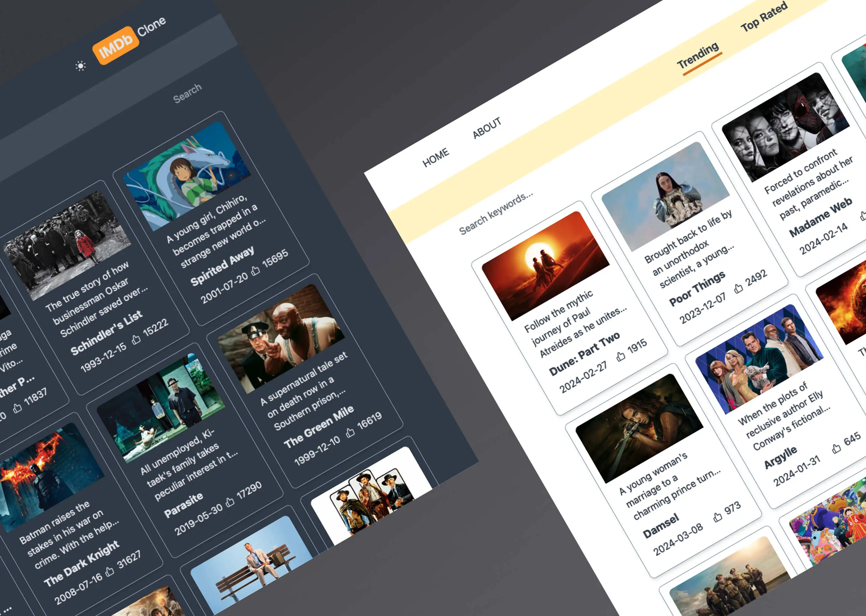Open the Argylle poster thumbnail

coord(760,359)
